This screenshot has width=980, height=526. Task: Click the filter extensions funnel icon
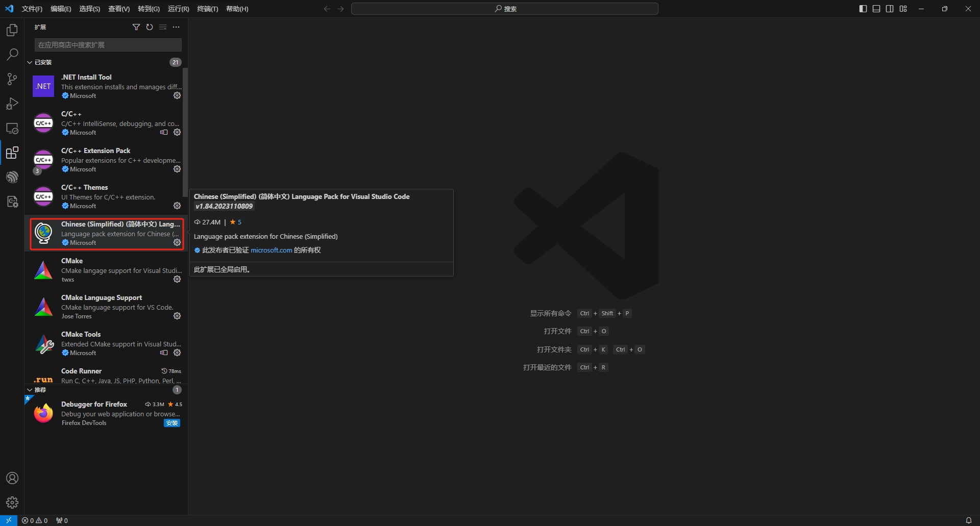pyautogui.click(x=136, y=27)
